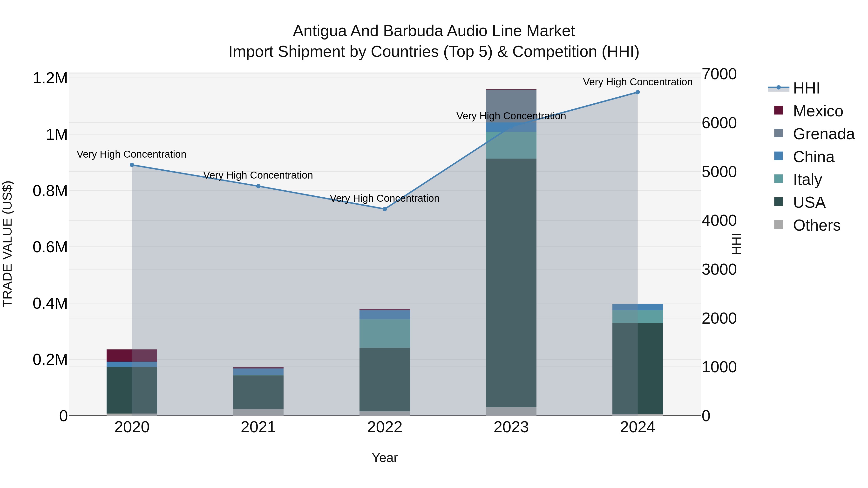
Task: Click the USA segment of 2020 bar
Action: tap(132, 390)
